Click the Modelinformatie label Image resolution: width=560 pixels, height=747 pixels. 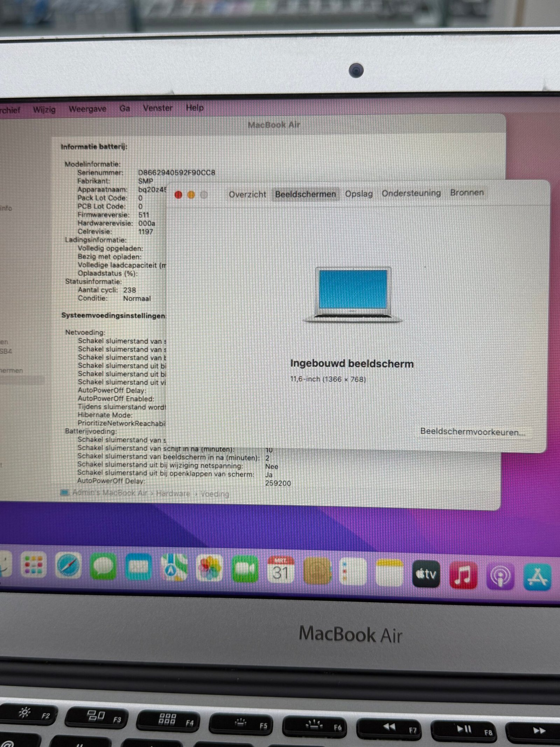pos(92,164)
